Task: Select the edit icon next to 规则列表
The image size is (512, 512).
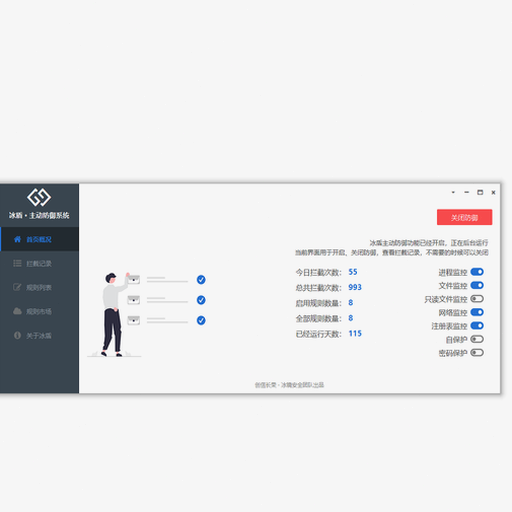Action: [x=17, y=287]
